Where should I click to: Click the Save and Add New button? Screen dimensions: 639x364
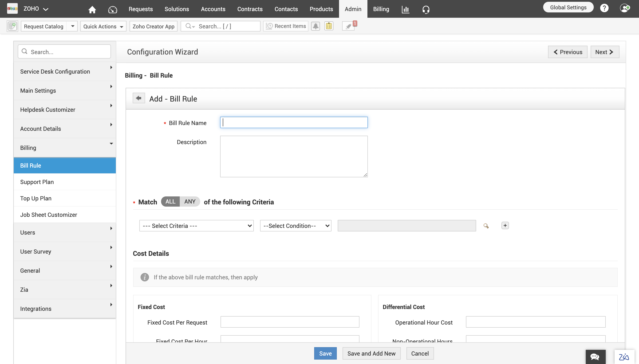(371, 353)
